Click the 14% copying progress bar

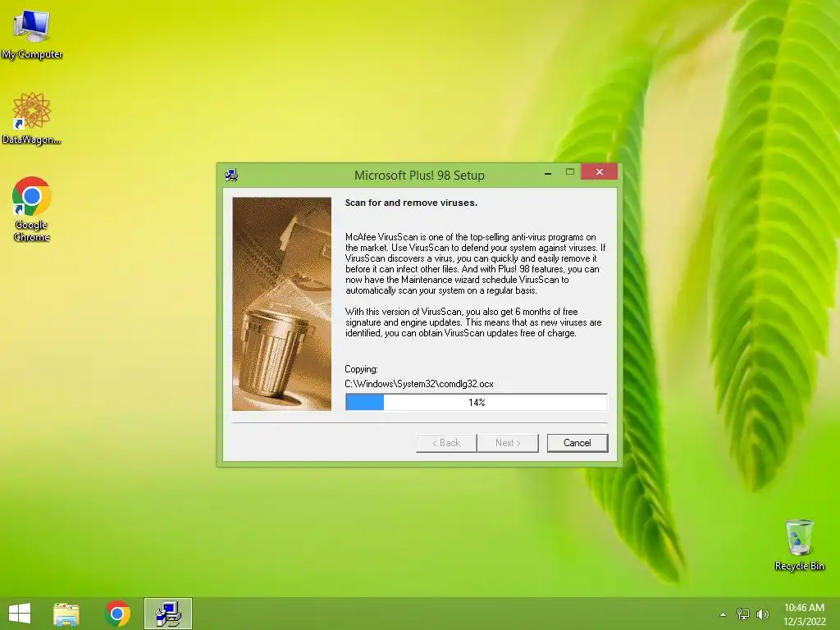click(477, 402)
